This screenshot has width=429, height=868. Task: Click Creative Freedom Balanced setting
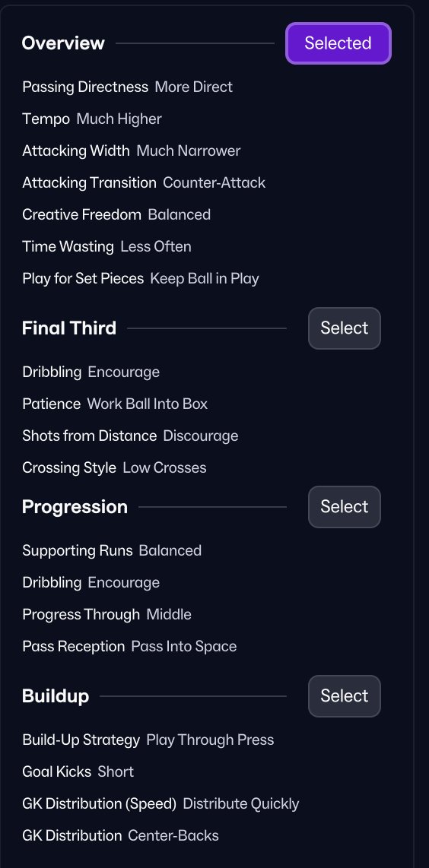tap(116, 215)
